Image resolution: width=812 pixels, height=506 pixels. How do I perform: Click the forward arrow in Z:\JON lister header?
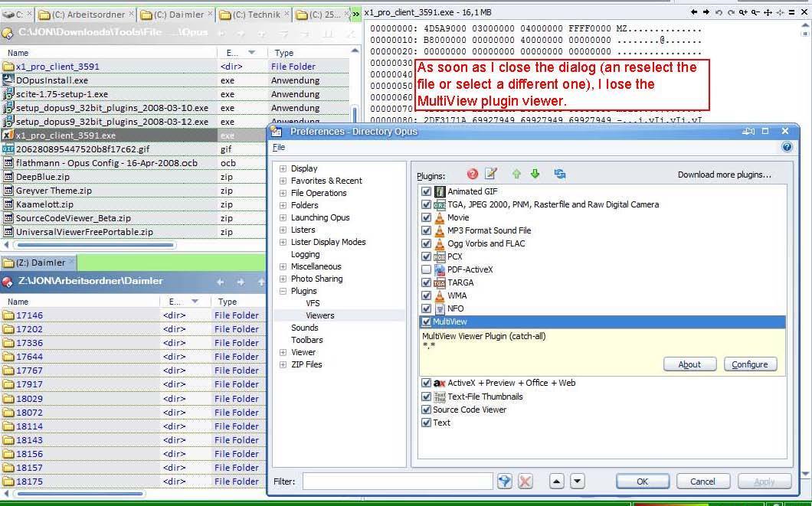click(x=241, y=282)
